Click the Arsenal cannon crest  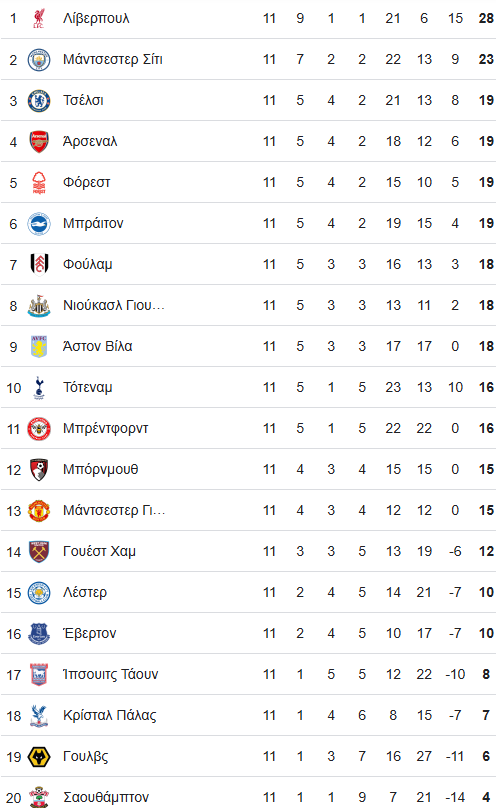tap(39, 142)
